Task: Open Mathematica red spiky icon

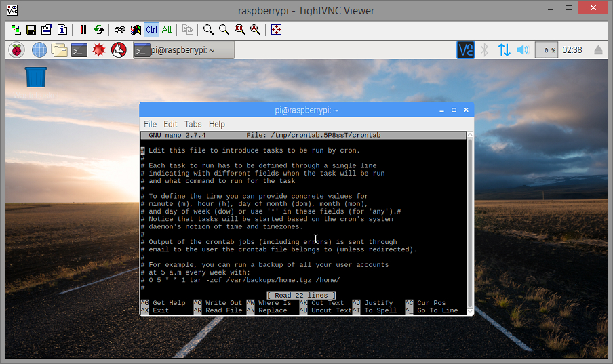Action: click(x=98, y=50)
